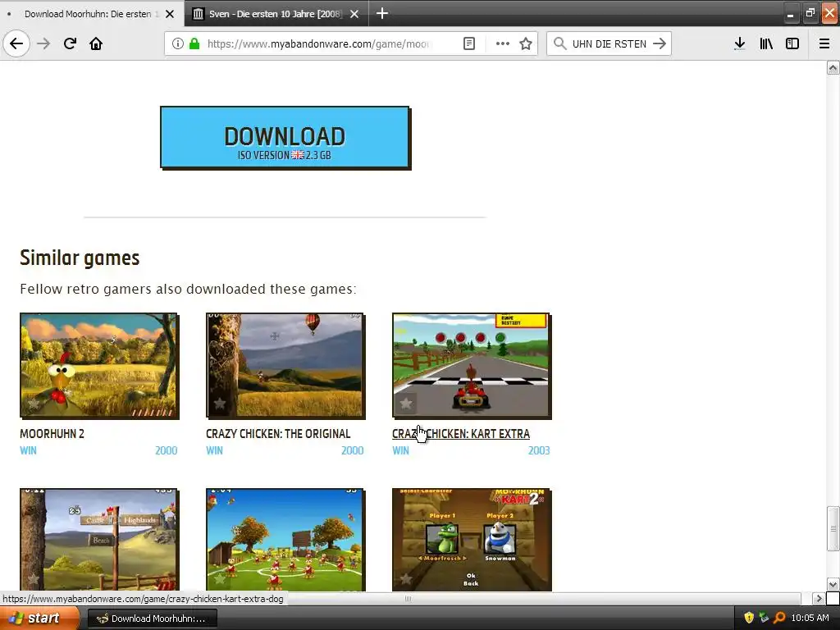Click the security shield tray icon
Image resolution: width=840 pixels, height=630 pixels.
(x=749, y=619)
